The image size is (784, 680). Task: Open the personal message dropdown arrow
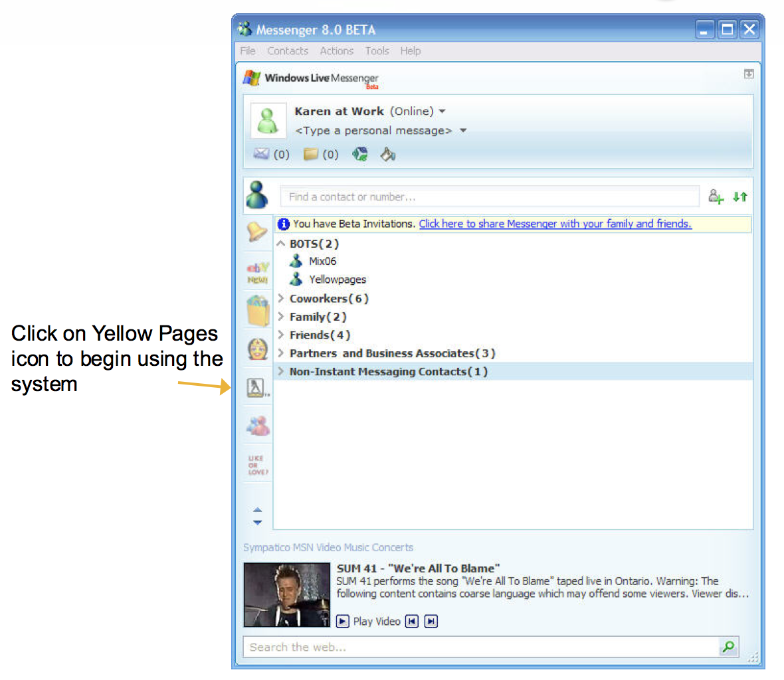coord(464,131)
